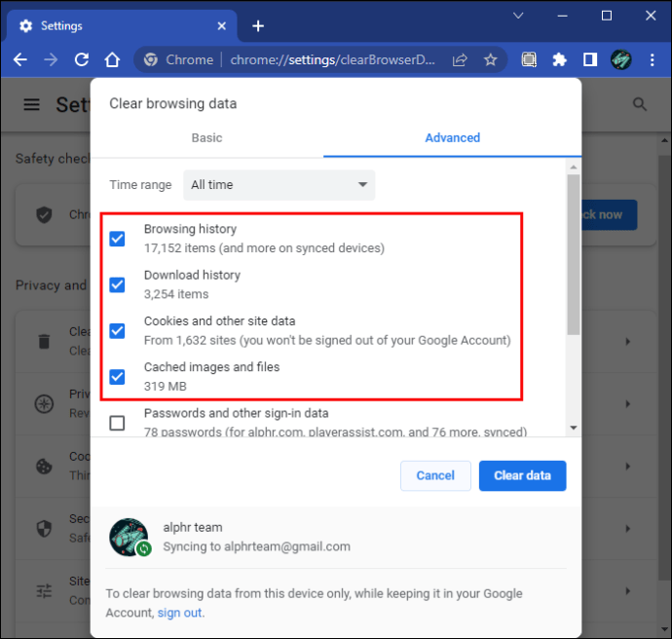Click the share page icon in address bar
672x639 pixels.
click(460, 59)
